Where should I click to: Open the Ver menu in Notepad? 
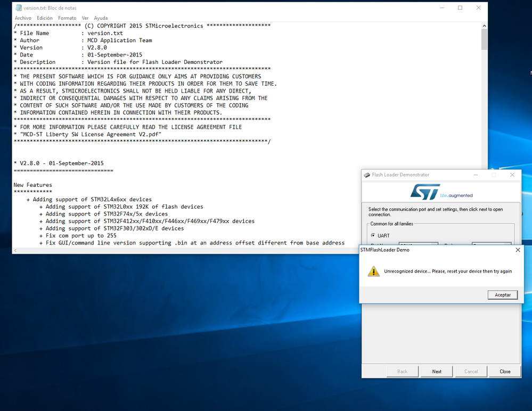pyautogui.click(x=85, y=18)
